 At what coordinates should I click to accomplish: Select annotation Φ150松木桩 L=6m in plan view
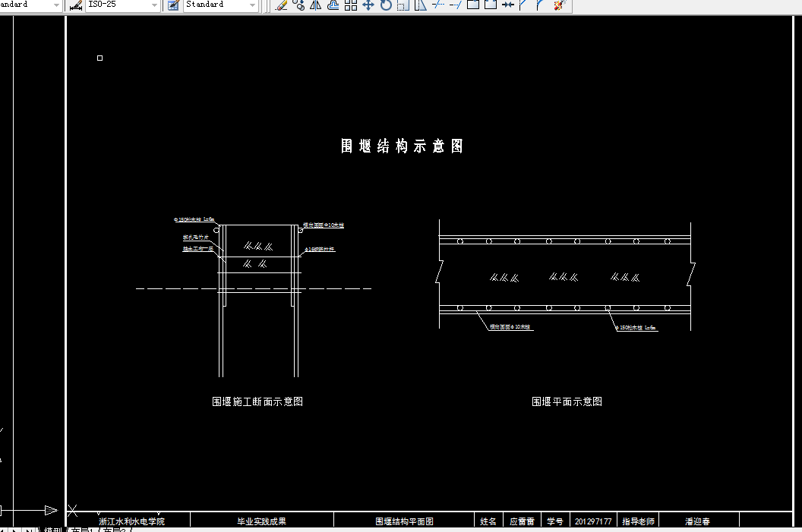point(635,328)
